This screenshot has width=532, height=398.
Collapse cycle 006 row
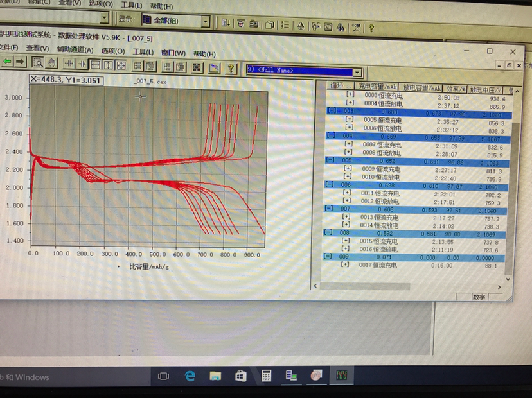pos(329,184)
